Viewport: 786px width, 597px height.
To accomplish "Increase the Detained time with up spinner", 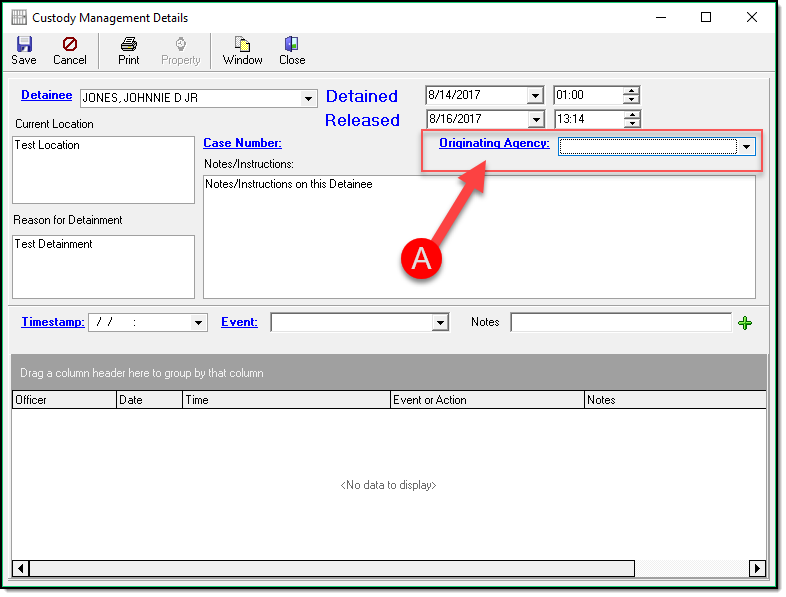I will [x=631, y=91].
